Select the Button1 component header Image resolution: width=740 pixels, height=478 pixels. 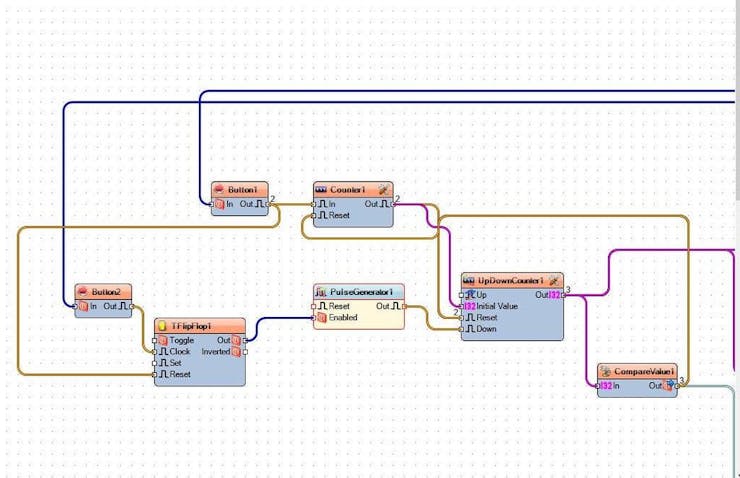[240, 190]
